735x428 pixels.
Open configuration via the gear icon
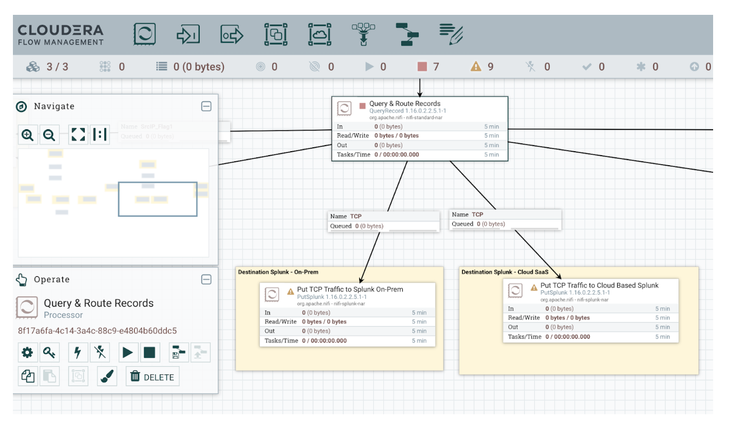tap(28, 352)
